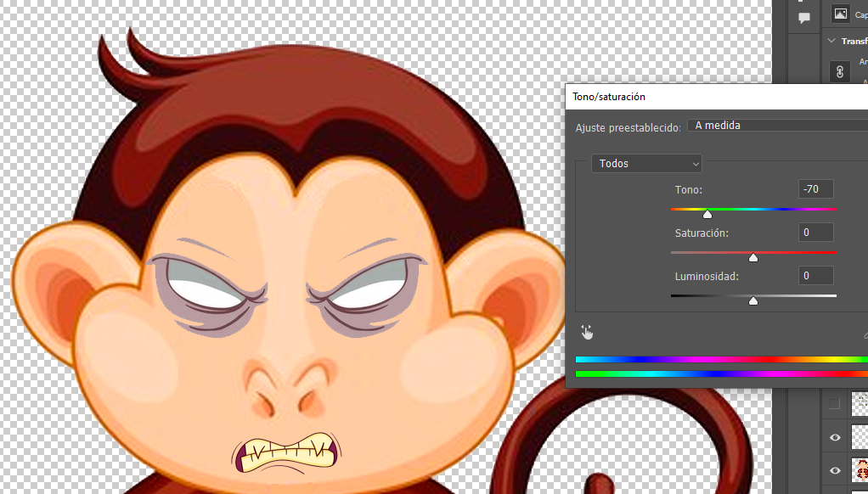The image size is (868, 494).
Task: Click the upper color spectrum bar in dialog
Action: click(x=720, y=360)
